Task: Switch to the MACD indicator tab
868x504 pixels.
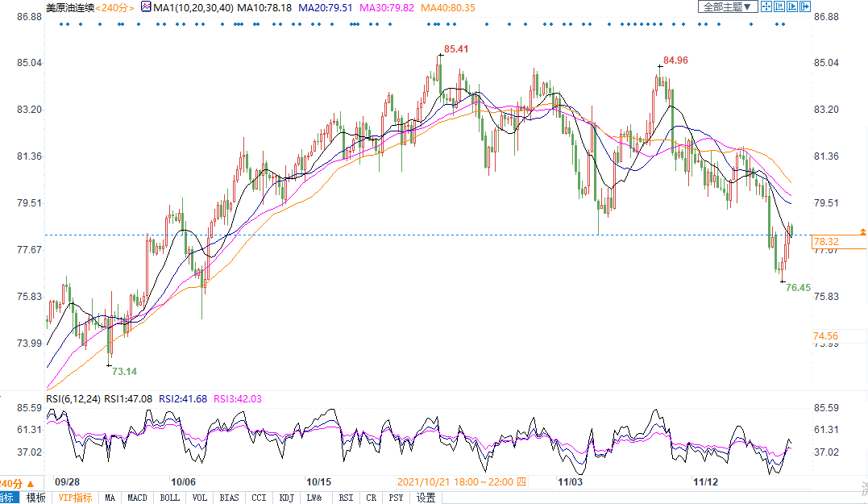Action: [x=138, y=498]
